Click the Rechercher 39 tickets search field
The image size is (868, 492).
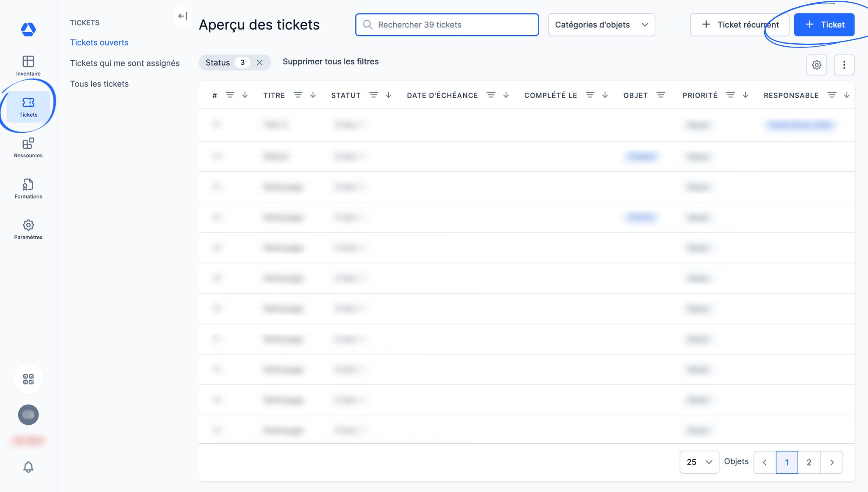click(x=447, y=25)
